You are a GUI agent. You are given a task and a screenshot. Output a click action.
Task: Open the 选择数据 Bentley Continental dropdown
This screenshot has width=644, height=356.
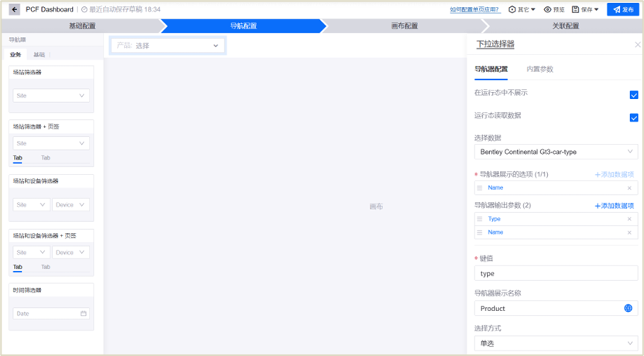[555, 152]
